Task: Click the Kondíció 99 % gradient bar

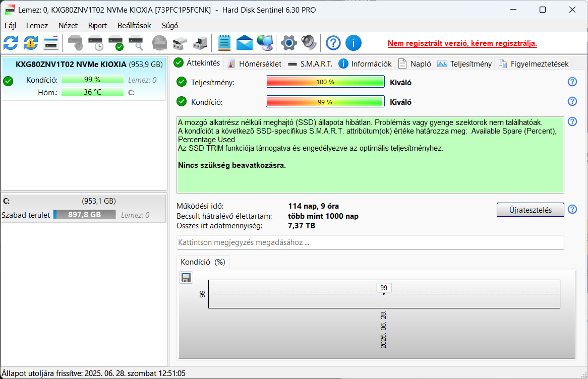Action: tap(325, 102)
